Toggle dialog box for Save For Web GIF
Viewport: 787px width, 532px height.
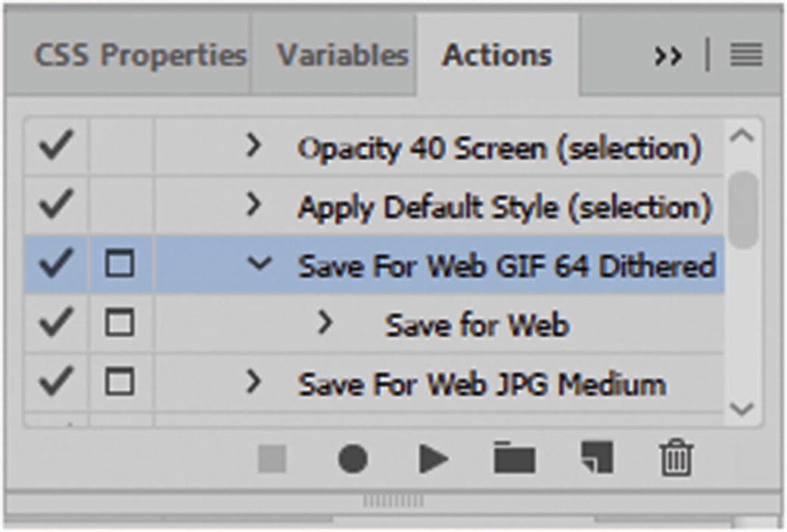tap(120, 264)
